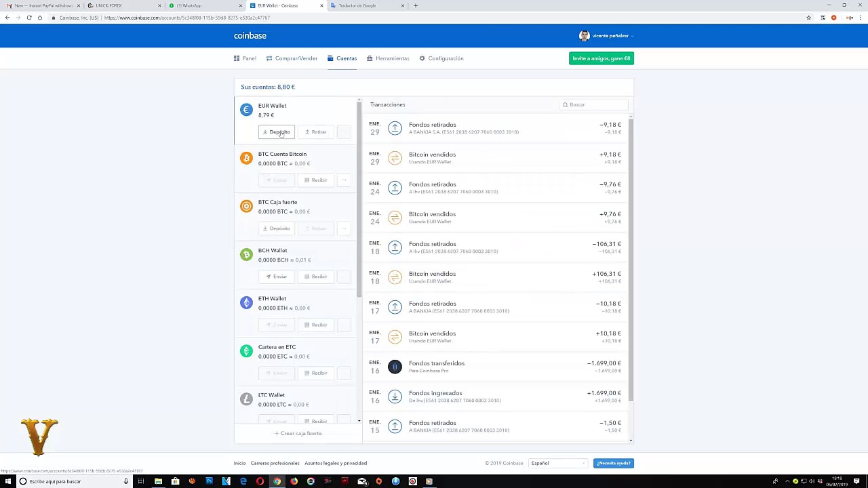Open the Cuentas tab
Viewport: 868px width, 488px height.
(342, 58)
